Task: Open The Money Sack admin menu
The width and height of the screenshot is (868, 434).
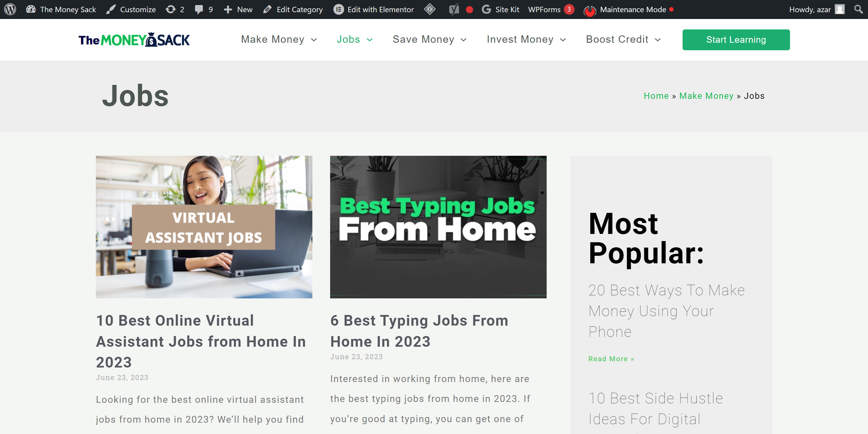Action: (x=68, y=9)
